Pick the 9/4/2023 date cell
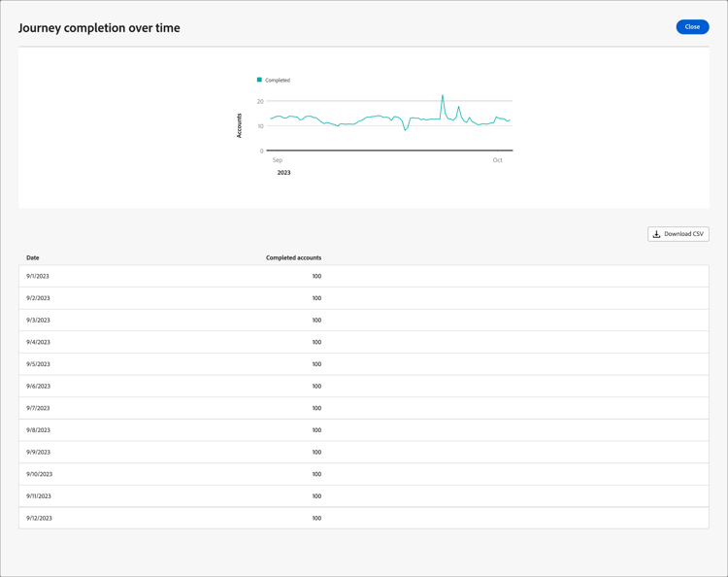 pyautogui.click(x=38, y=342)
